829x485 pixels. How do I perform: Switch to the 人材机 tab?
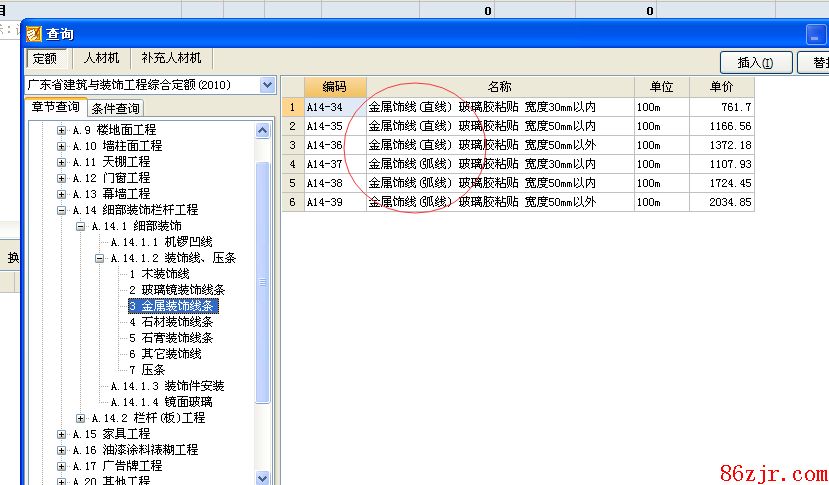pos(102,59)
